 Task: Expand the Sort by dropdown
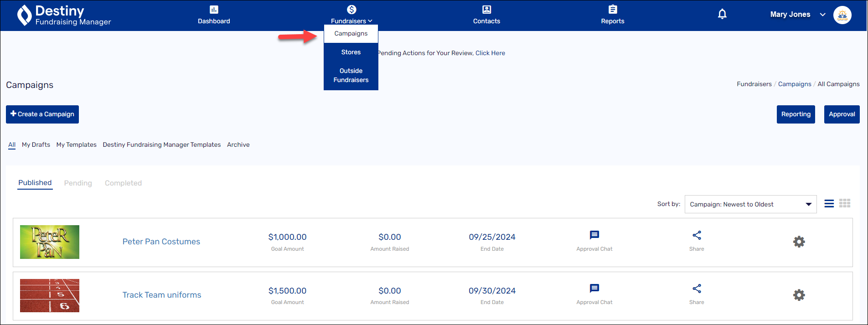[750, 204]
